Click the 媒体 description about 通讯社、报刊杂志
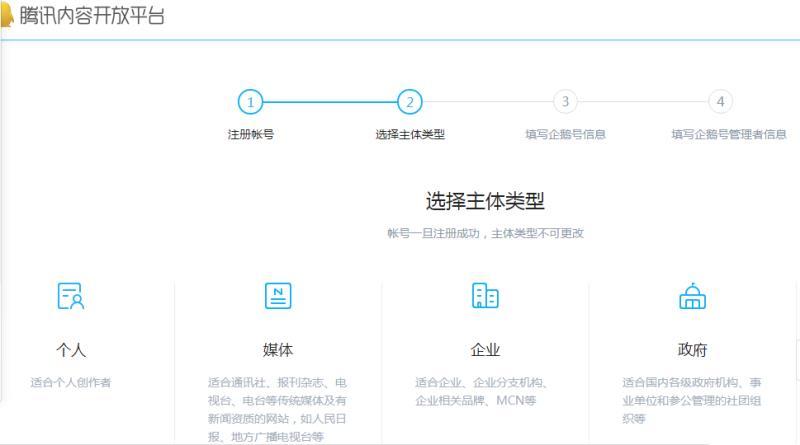Image resolution: width=800 pixels, height=445 pixels. click(x=278, y=409)
